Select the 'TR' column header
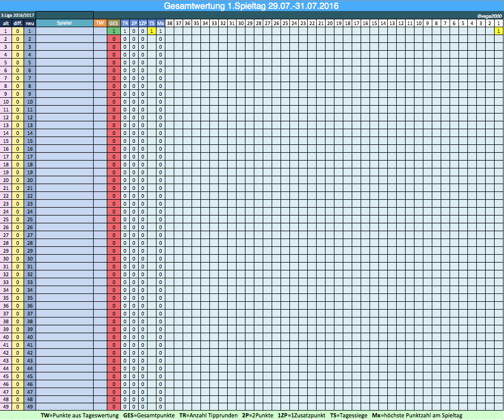 pos(125,23)
